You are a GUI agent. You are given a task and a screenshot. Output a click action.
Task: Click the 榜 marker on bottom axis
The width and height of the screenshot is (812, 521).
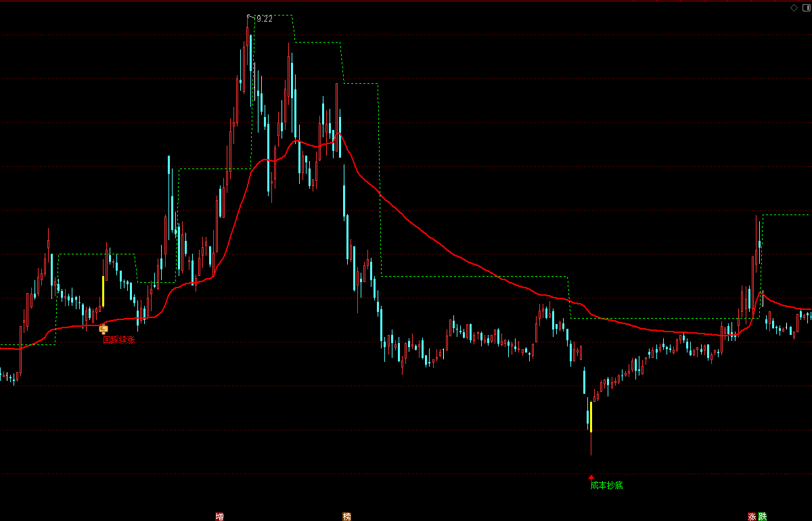point(346,516)
